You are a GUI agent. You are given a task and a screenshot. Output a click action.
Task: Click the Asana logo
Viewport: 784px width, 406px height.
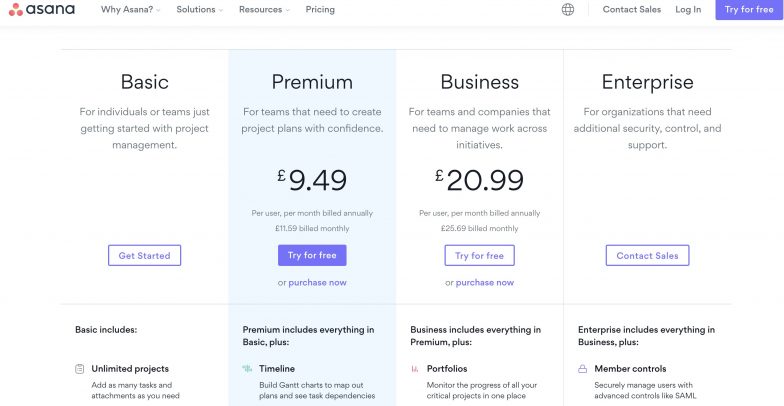tap(42, 10)
